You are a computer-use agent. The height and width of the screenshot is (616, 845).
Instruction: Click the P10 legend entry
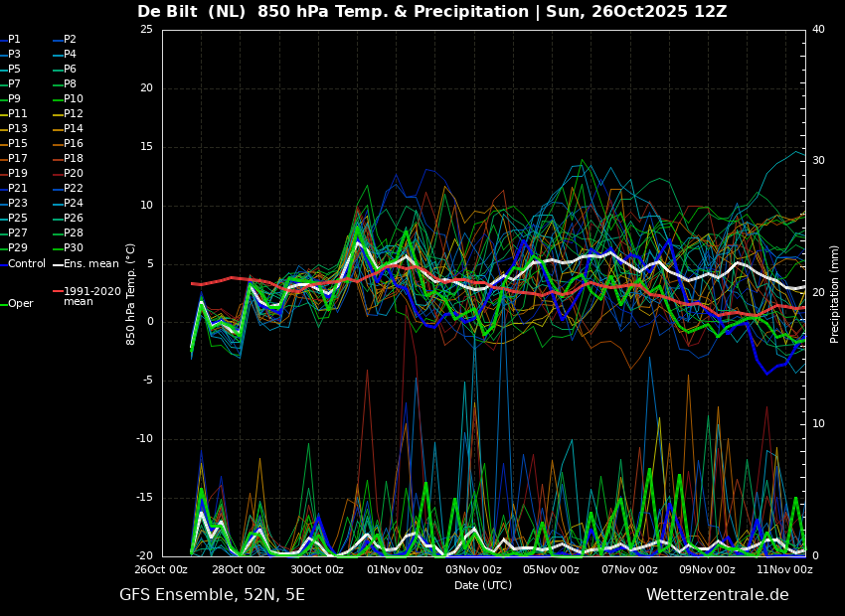pyautogui.click(x=68, y=98)
